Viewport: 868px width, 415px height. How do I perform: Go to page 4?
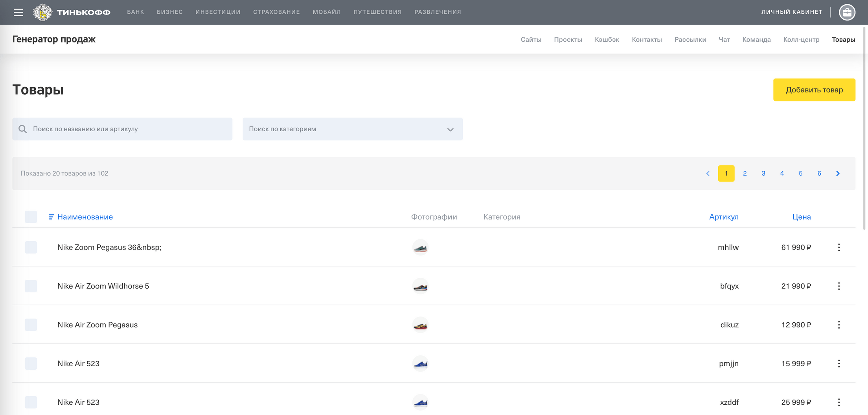pyautogui.click(x=782, y=173)
